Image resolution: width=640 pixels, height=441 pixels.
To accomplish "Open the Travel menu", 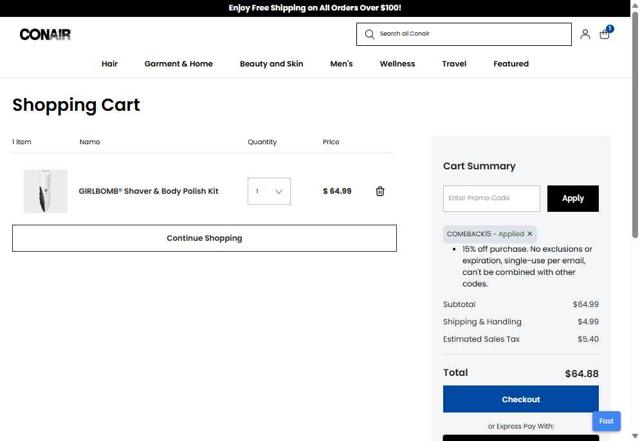I will (454, 64).
